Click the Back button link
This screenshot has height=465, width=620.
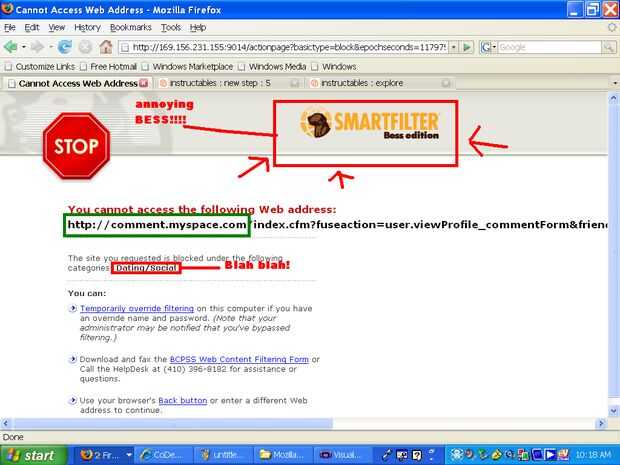coord(183,401)
